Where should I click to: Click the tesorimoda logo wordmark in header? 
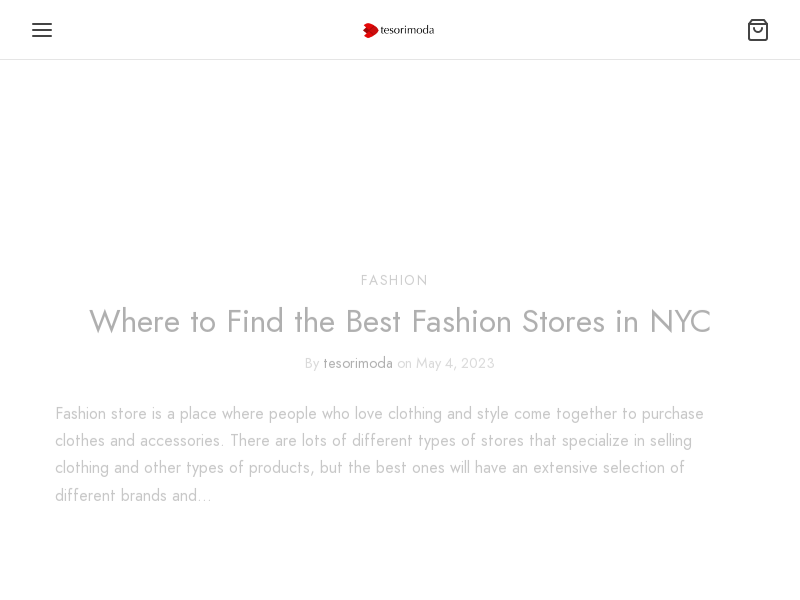pos(407,30)
